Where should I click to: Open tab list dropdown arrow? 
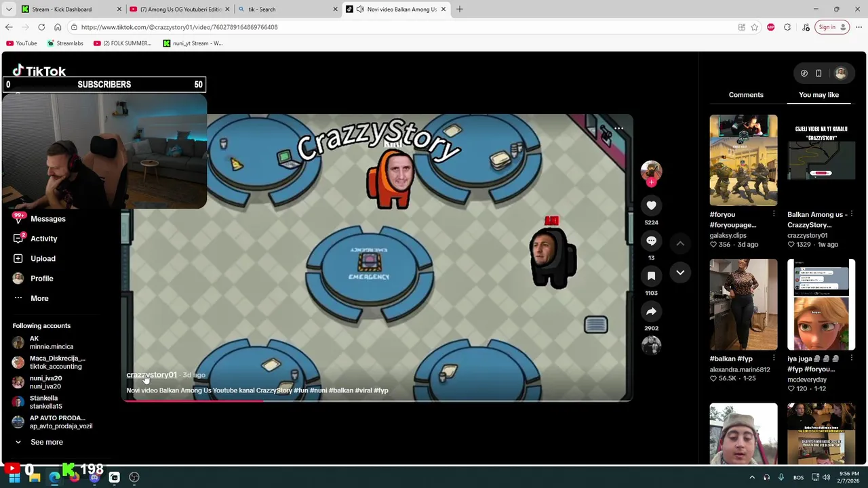9,9
